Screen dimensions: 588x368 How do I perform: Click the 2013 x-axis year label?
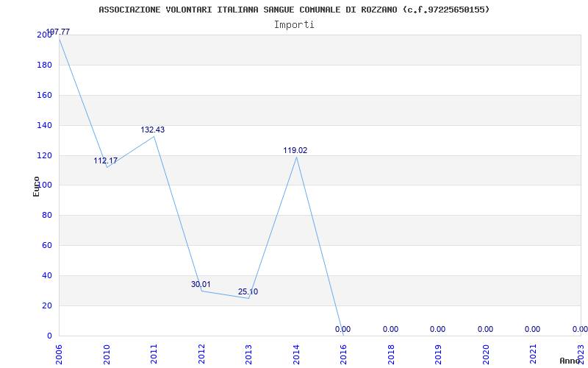[x=249, y=355]
